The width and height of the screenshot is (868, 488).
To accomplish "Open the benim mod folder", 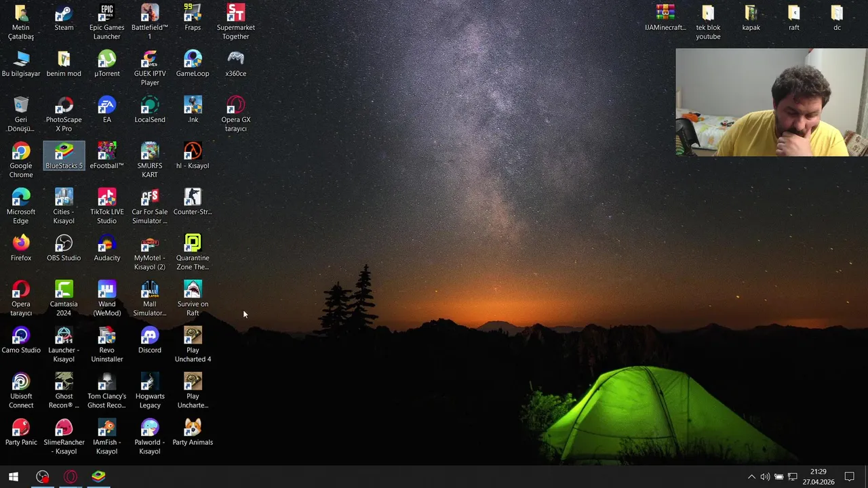I will 64,64.
